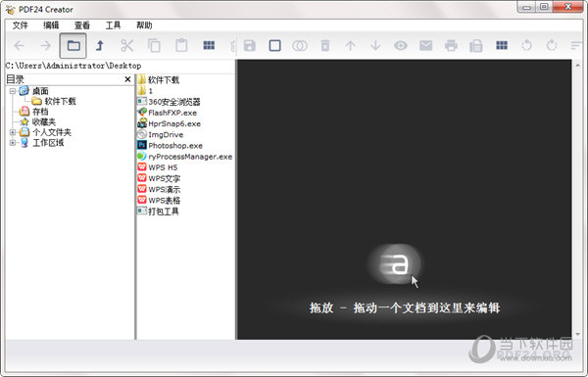
Task: Click the eye preview icon
Action: [401, 46]
